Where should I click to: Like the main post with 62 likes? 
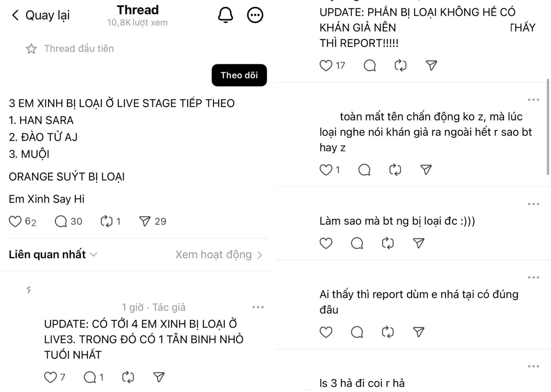click(15, 221)
